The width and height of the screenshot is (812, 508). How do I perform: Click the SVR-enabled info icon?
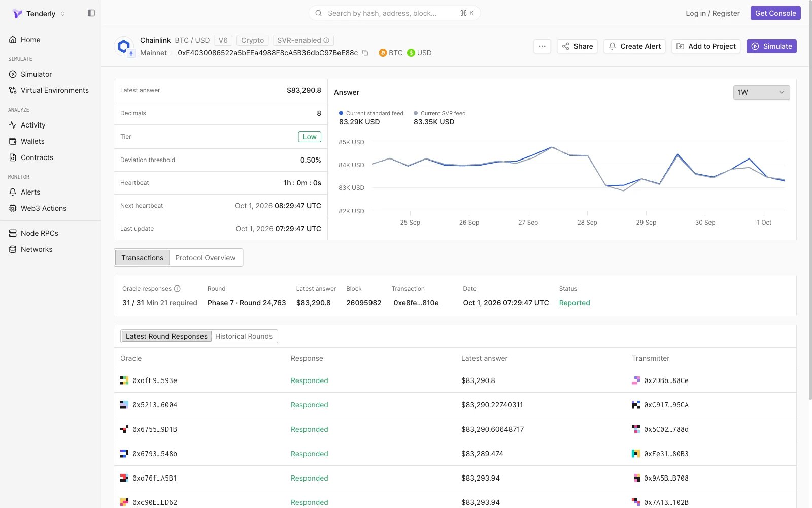pyautogui.click(x=326, y=40)
